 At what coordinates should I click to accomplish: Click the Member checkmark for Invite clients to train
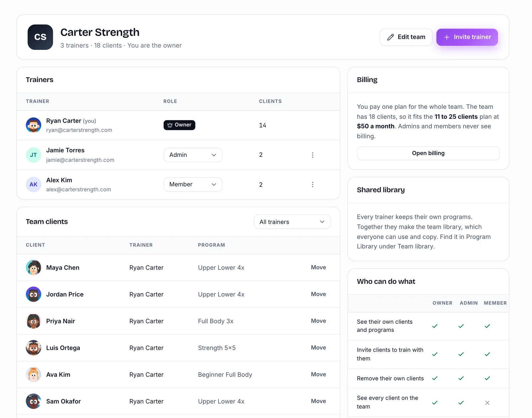pyautogui.click(x=487, y=354)
